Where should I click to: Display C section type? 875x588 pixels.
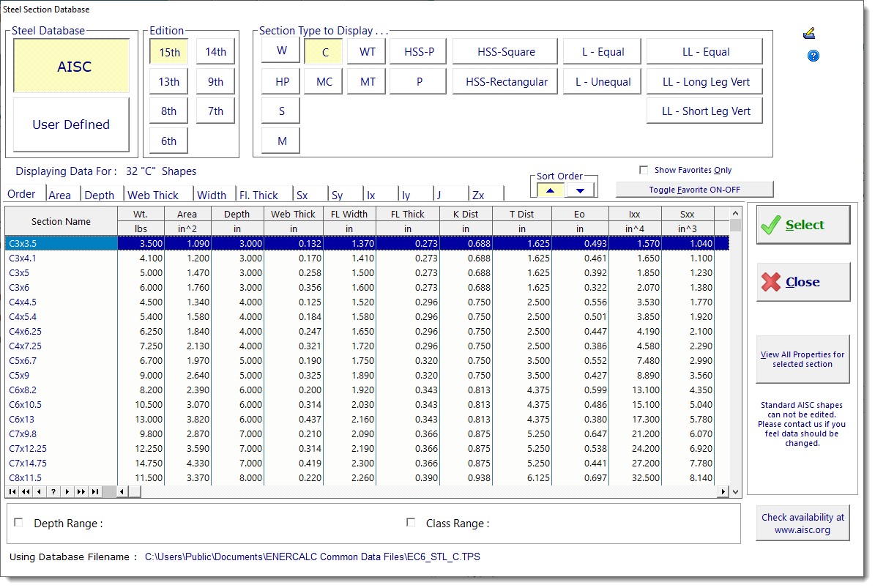coord(325,52)
